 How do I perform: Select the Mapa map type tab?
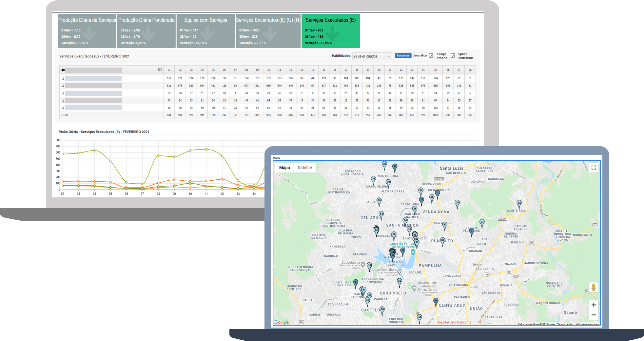[x=284, y=168]
